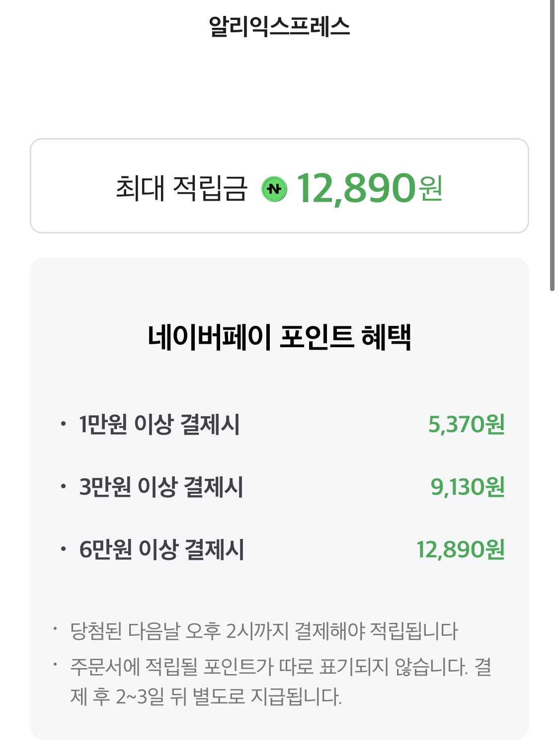Tap the note about paying by 오후 2시

coord(264,631)
